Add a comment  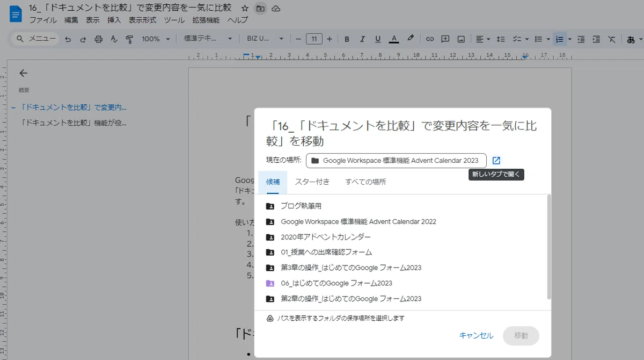click(445, 39)
